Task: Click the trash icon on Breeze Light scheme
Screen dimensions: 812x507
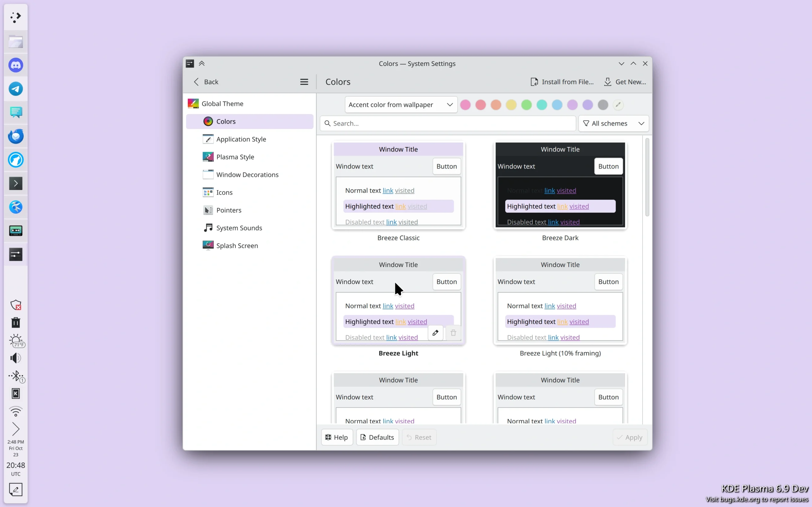Action: coord(453,333)
